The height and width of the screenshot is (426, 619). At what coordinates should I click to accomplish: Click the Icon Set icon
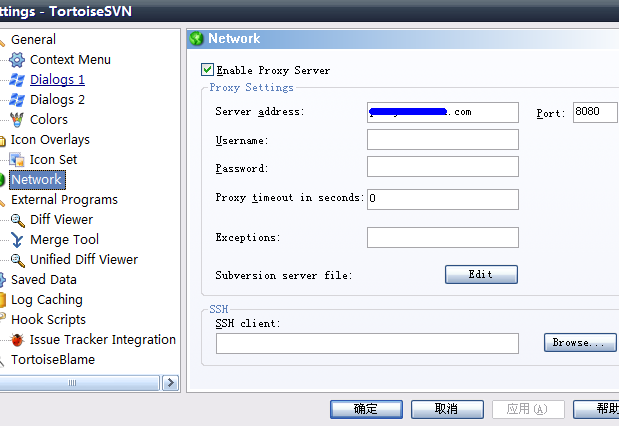coord(17,160)
